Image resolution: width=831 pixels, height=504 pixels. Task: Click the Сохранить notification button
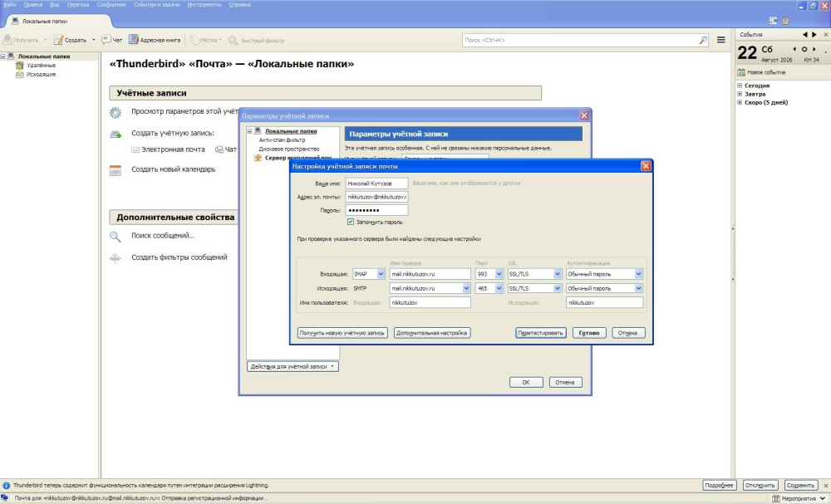(x=800, y=485)
